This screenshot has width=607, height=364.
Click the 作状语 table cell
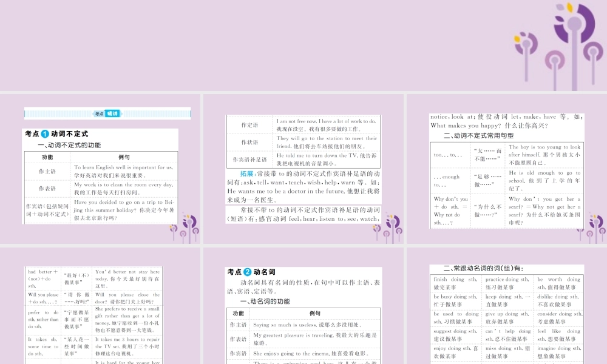pos(249,143)
